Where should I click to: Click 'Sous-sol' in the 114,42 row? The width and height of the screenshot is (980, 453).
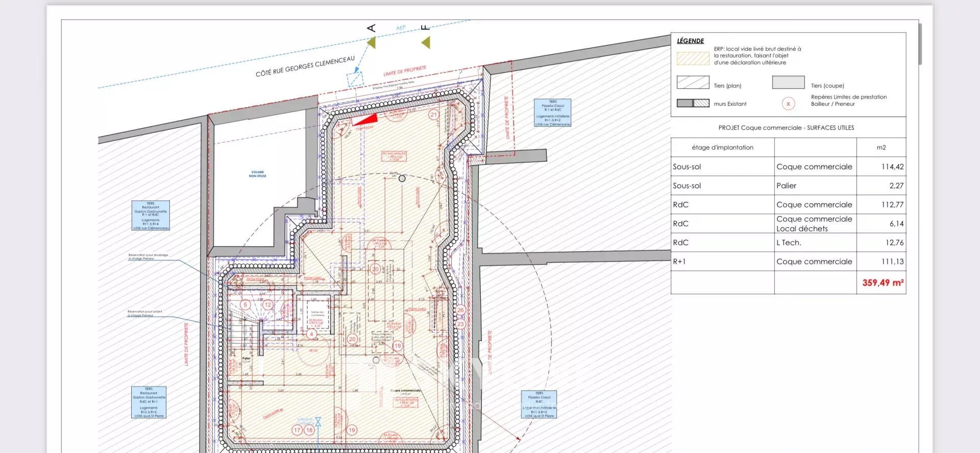pos(687,167)
